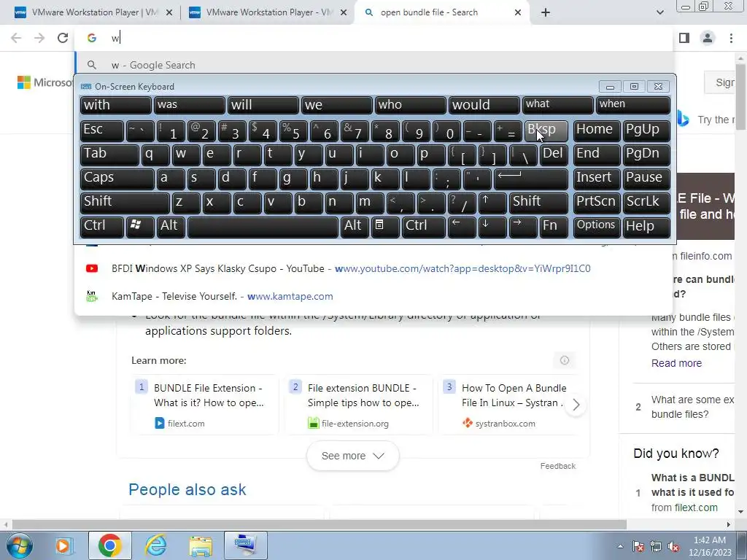Screen dimensions: 747x560
Task: Tap the Tab key on On-Screen Keyboard
Action: coord(109,155)
